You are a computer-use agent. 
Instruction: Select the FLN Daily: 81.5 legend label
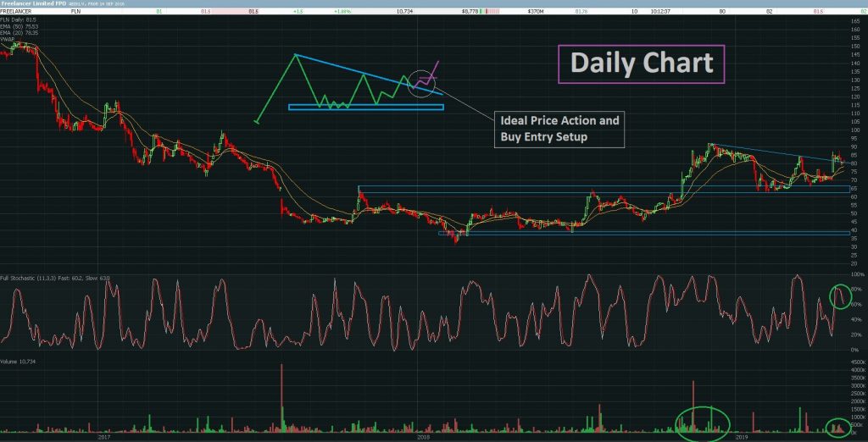[x=19, y=20]
